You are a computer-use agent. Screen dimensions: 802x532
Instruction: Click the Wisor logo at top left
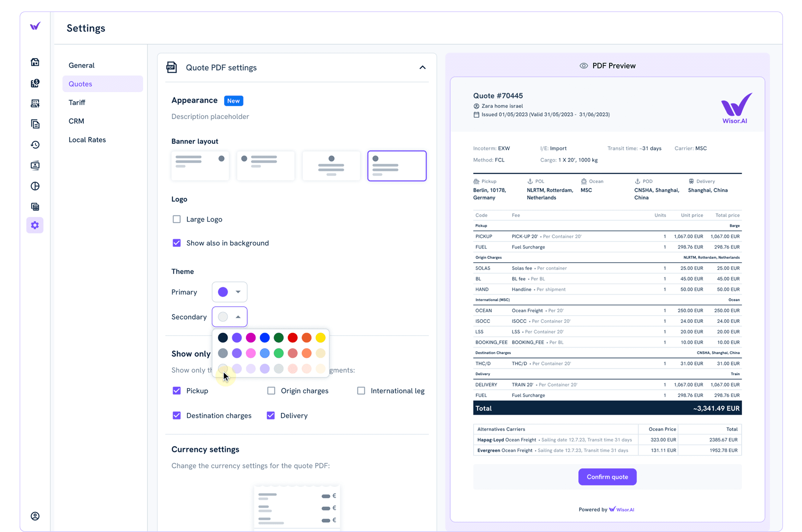[35, 26]
